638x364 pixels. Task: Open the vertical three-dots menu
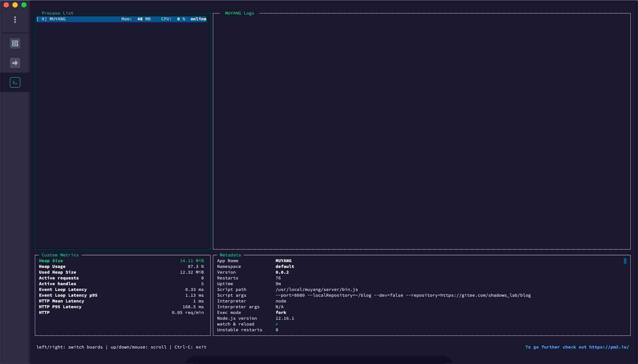15,19
